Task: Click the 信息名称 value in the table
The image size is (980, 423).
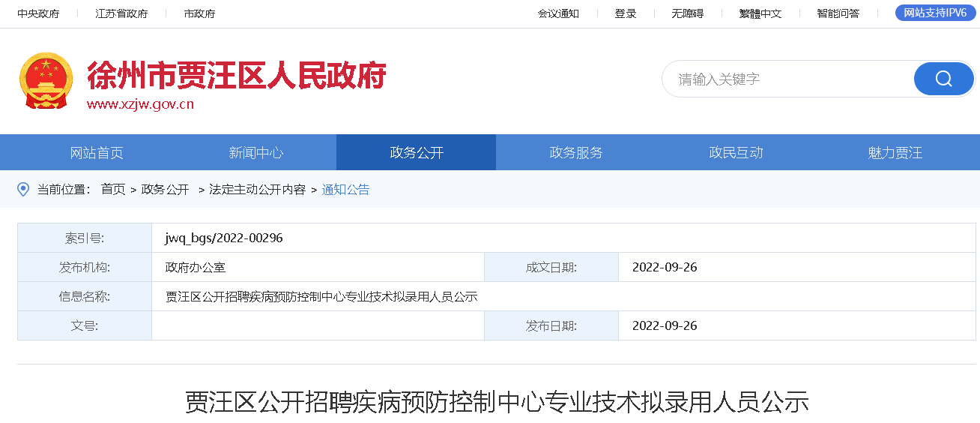Action: point(321,296)
